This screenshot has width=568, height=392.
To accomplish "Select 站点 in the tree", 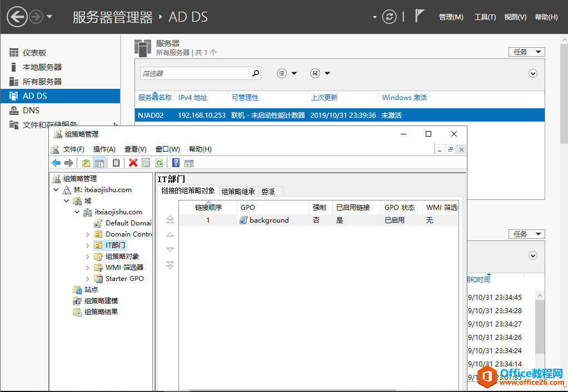I will click(86, 290).
